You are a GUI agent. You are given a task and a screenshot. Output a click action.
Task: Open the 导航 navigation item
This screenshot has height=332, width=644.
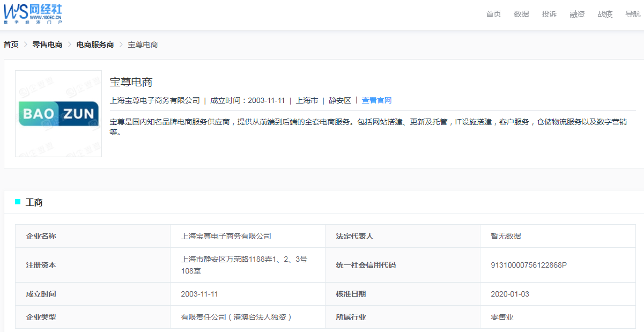pyautogui.click(x=633, y=14)
